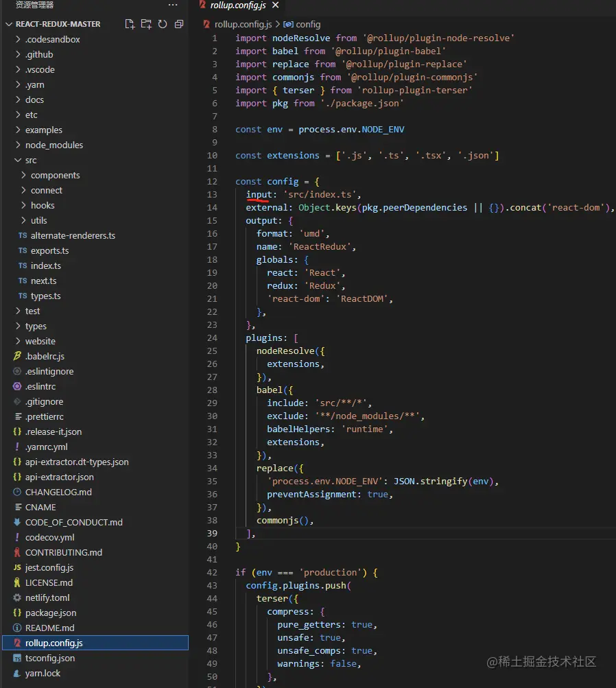The width and height of the screenshot is (616, 688).
Task: Click the YAML icon beside .yarnrc.yml
Action: 17,447
